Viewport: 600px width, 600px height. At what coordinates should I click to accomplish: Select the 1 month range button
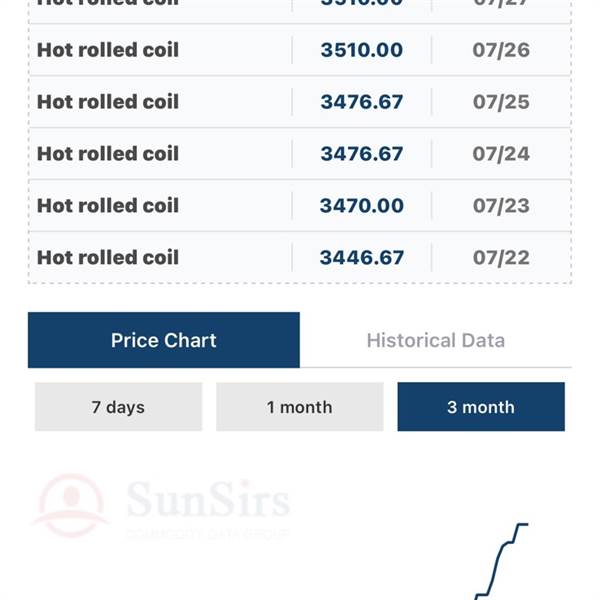[300, 407]
